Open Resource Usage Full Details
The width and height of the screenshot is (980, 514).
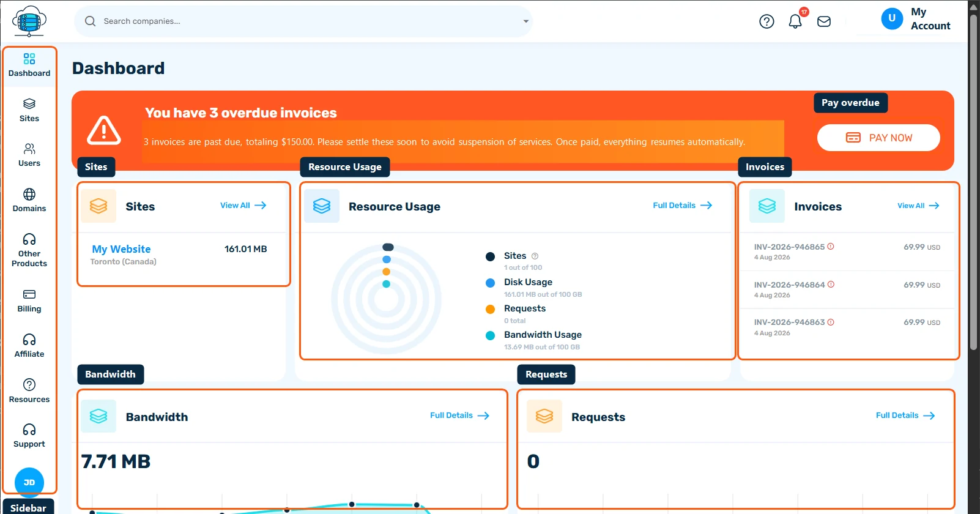click(x=683, y=206)
